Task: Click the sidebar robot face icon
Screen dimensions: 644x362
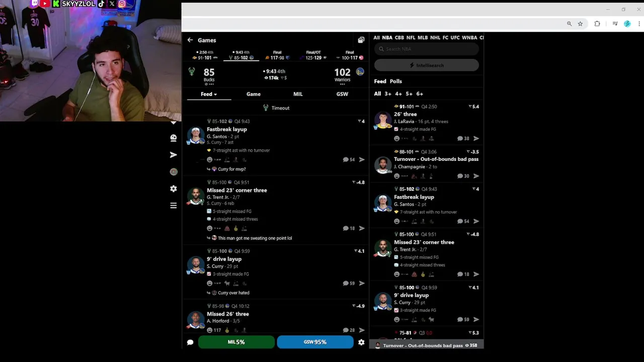Action: 174,138
